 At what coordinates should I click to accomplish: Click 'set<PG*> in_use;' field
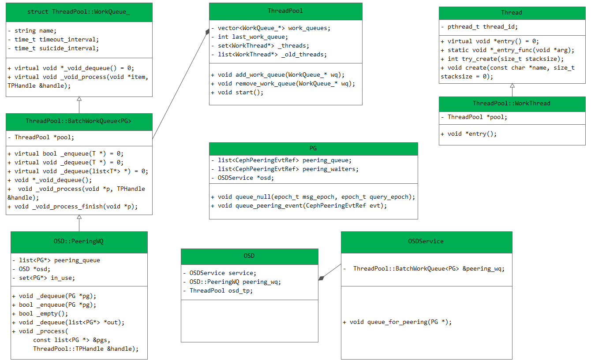(44, 278)
